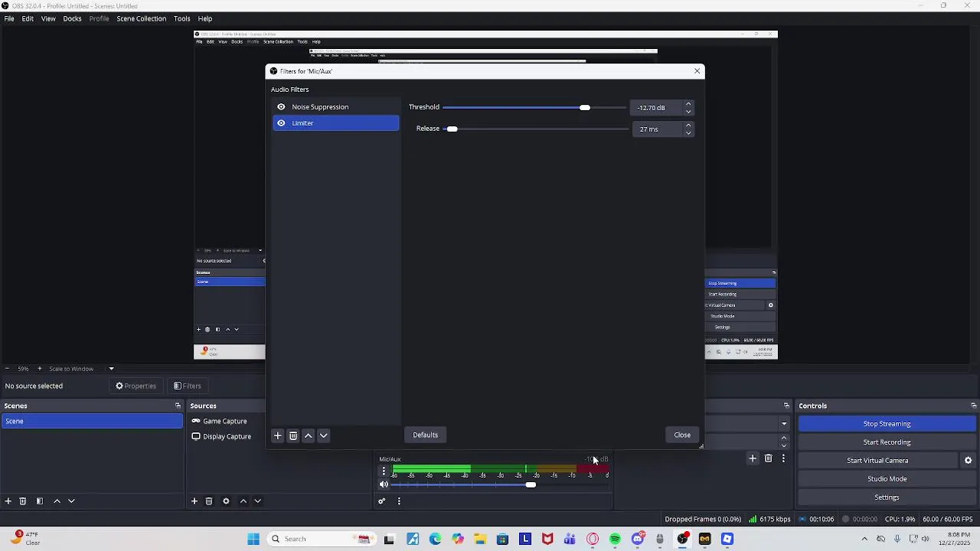
Task: Move selected filter up in Filters dialog
Action: 309,435
